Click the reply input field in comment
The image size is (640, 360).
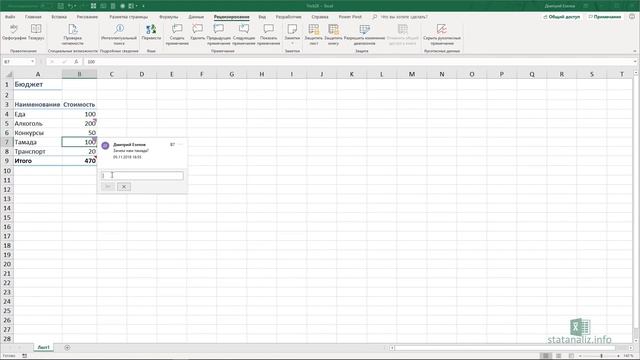click(142, 176)
